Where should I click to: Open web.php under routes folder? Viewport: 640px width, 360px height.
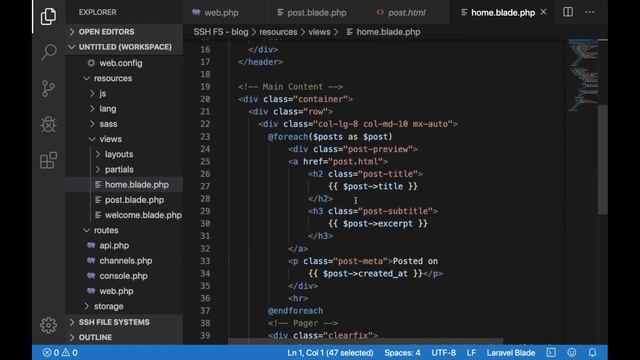(116, 291)
